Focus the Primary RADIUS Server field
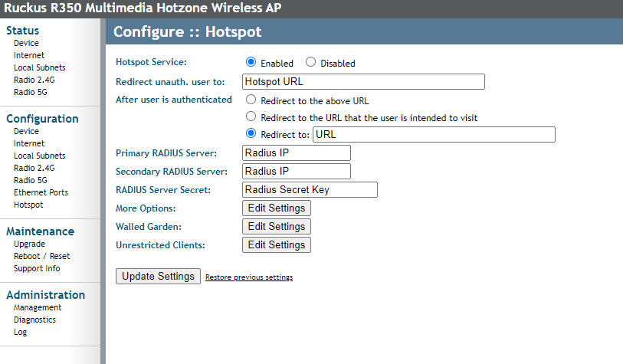The width and height of the screenshot is (623, 364). pyautogui.click(x=296, y=153)
